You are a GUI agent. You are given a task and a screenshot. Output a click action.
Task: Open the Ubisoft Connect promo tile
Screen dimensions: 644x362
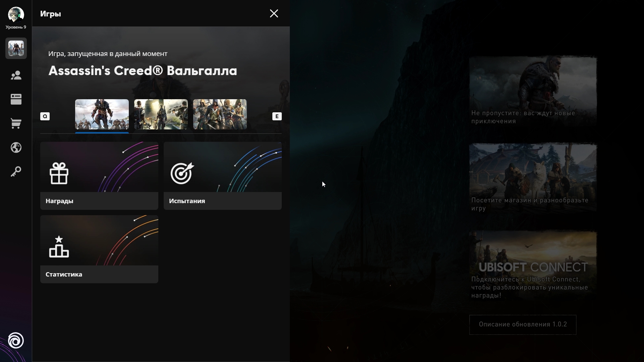click(533, 265)
